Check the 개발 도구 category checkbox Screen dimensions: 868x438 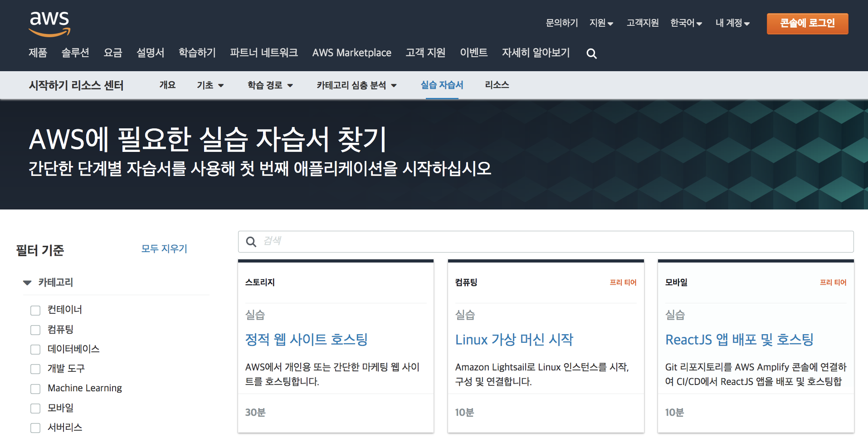point(35,369)
